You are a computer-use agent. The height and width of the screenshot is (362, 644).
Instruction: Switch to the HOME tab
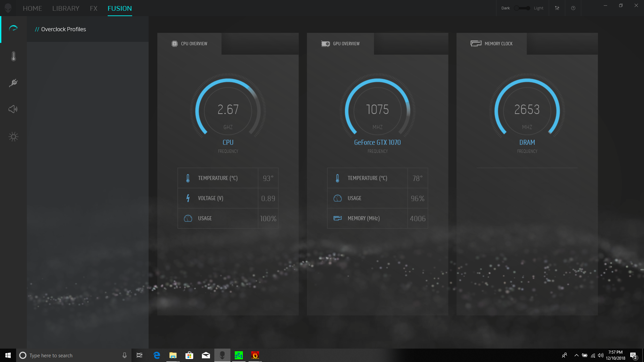tap(32, 8)
